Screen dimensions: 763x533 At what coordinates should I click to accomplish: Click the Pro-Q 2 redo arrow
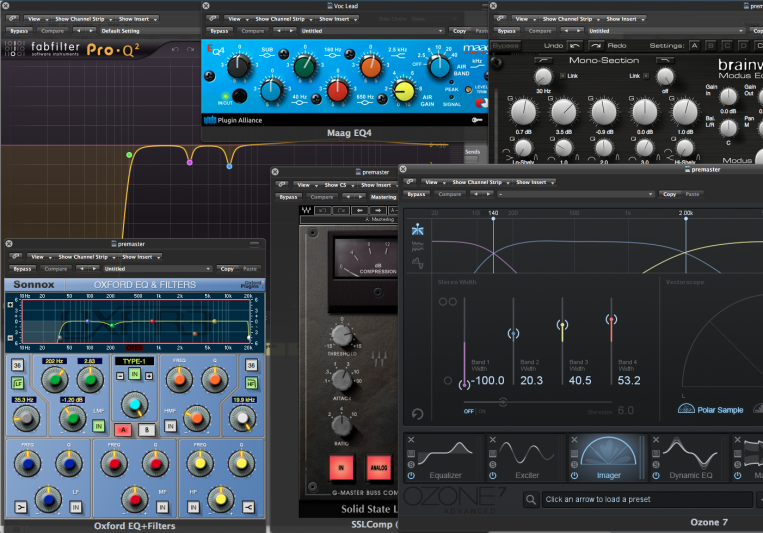[x=191, y=49]
